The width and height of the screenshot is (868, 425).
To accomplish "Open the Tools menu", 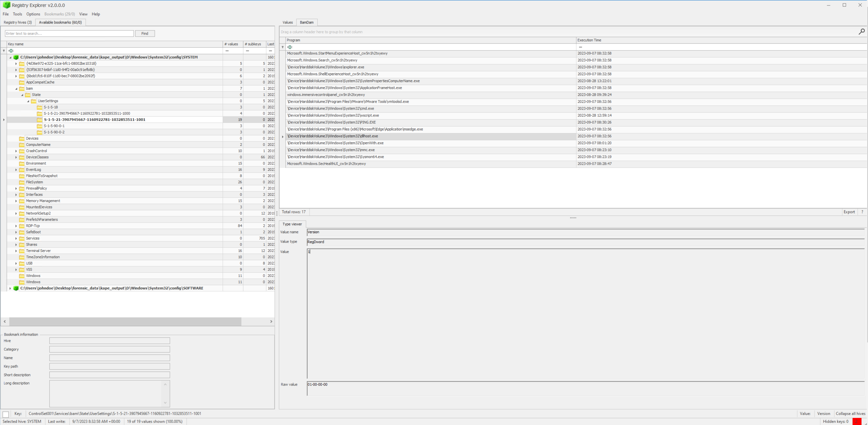I will pos(18,14).
